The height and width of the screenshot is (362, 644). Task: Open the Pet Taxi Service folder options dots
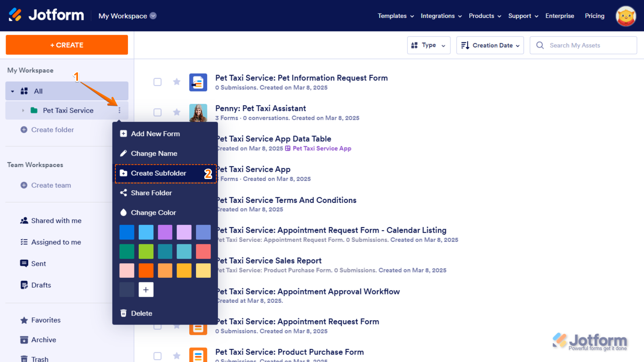click(x=119, y=110)
